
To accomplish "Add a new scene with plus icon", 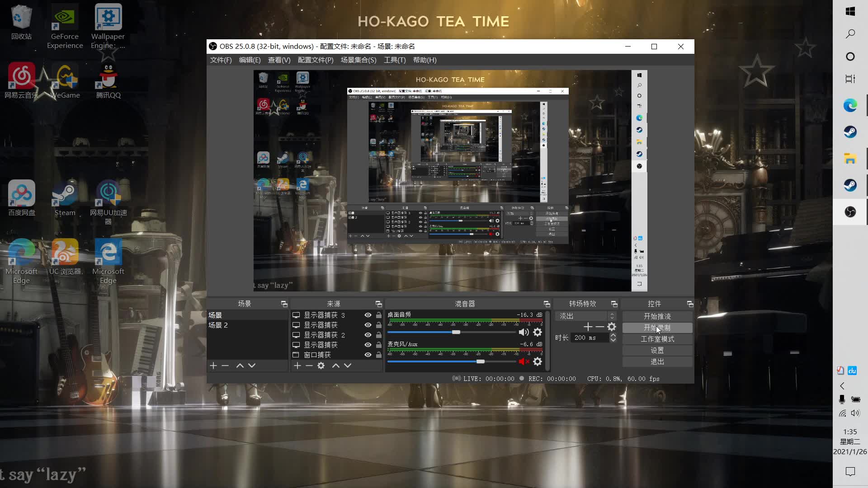I will [x=213, y=366].
